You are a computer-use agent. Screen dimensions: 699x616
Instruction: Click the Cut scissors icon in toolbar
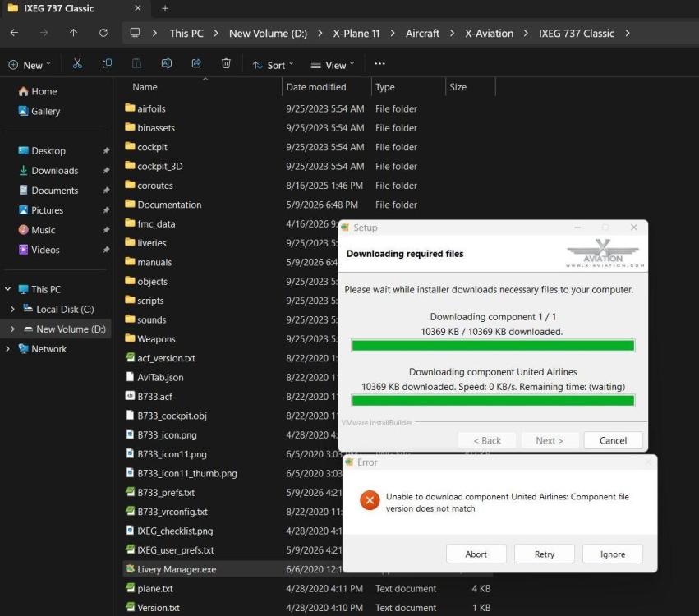point(77,64)
